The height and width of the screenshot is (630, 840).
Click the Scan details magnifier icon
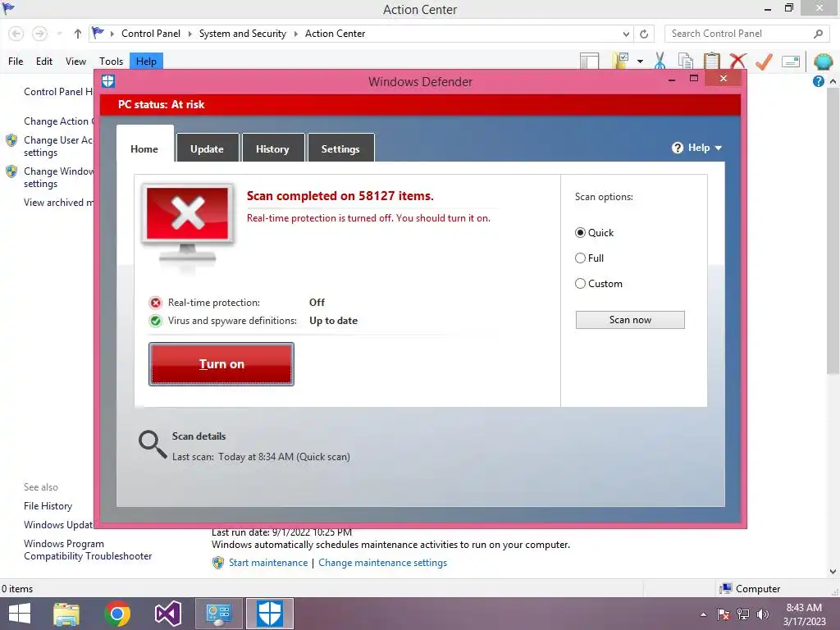(153, 445)
